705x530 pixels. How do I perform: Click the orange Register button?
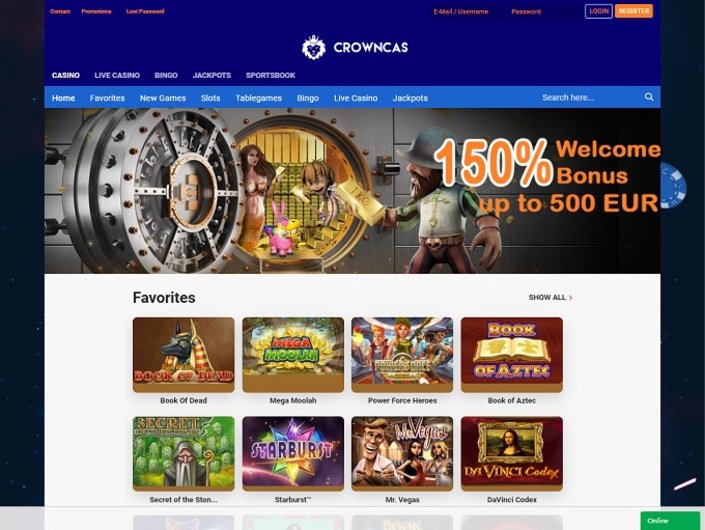coord(634,11)
